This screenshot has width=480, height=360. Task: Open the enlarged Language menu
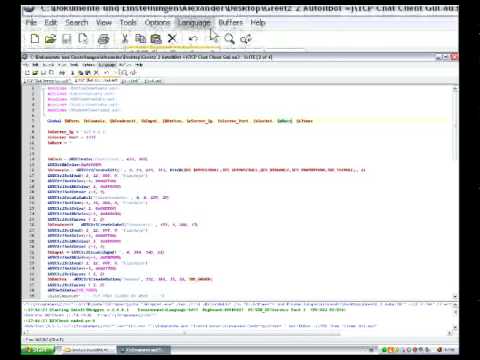pos(194,22)
